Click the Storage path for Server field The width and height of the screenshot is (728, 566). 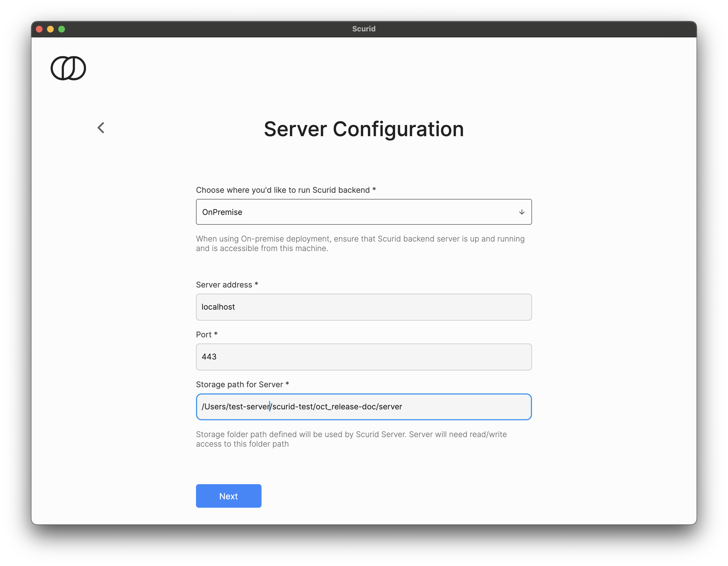(364, 407)
